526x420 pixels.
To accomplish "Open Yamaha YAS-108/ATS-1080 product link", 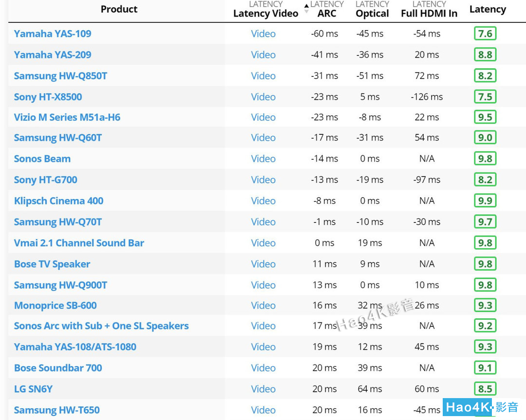I will tap(75, 347).
